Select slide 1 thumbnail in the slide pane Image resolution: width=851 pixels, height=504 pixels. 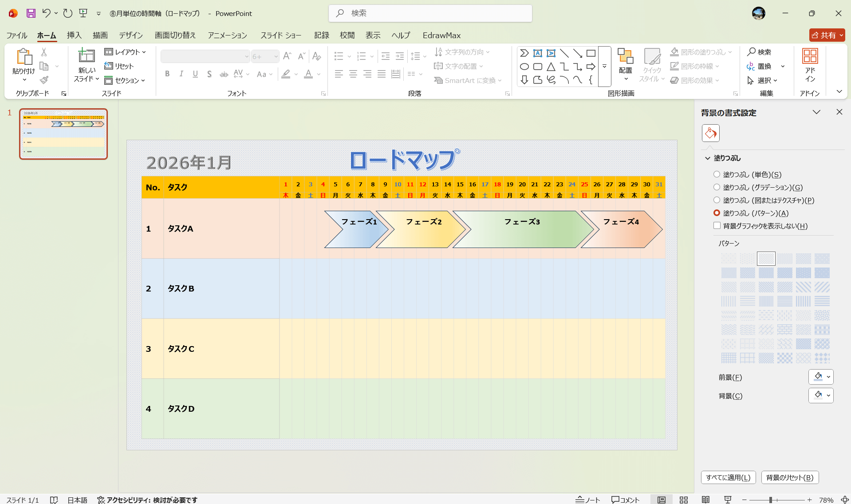click(63, 134)
